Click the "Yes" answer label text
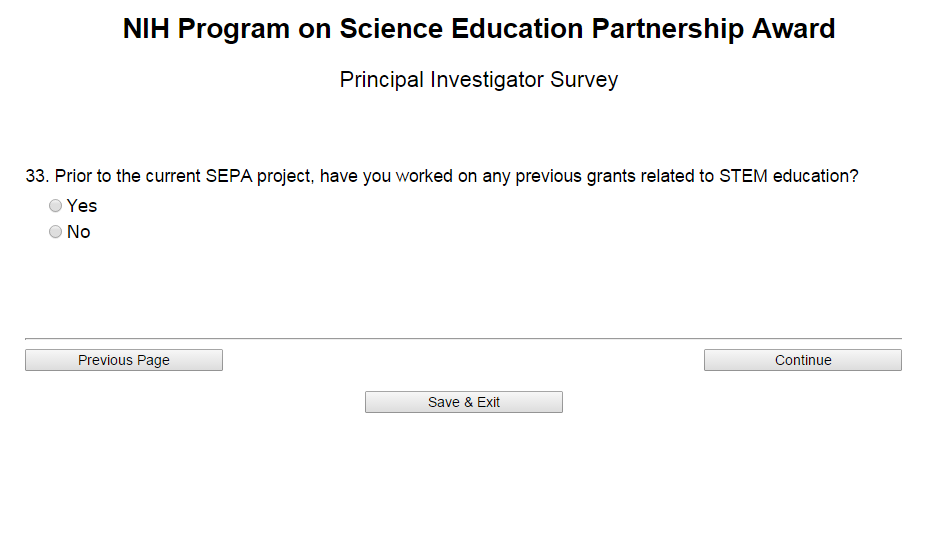Image resolution: width=928 pixels, height=536 pixels. click(x=82, y=206)
